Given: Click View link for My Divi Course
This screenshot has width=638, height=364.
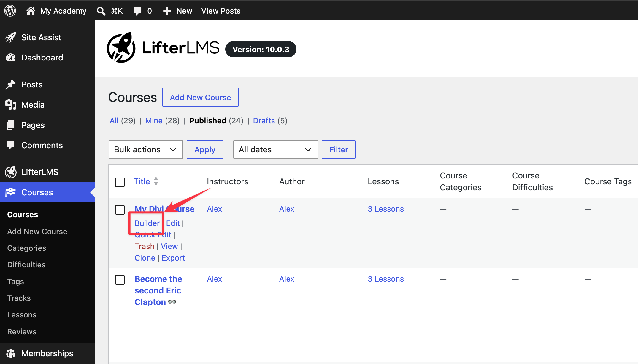Looking at the screenshot, I should pos(169,246).
